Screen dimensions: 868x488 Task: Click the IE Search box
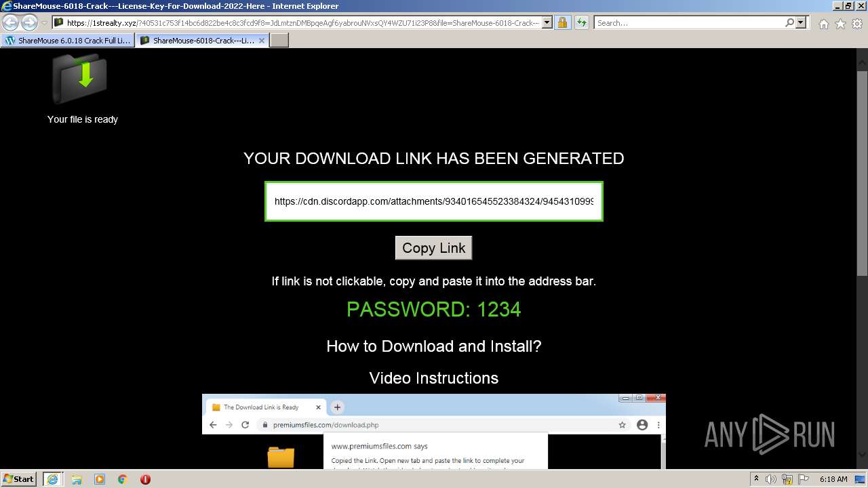click(688, 23)
